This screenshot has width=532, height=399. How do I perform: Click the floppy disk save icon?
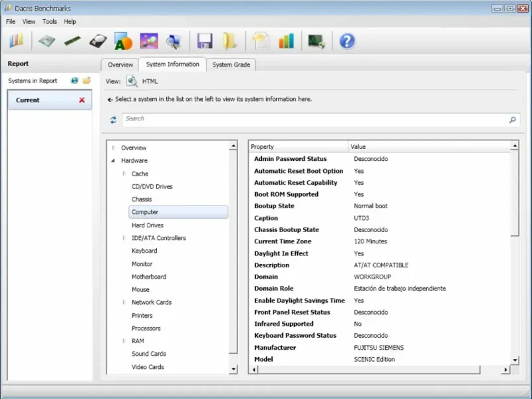coord(204,41)
